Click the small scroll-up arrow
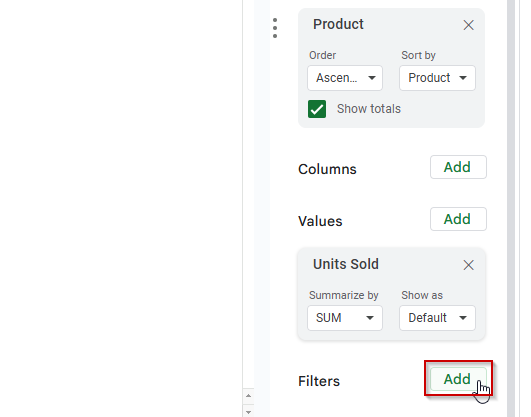This screenshot has height=417, width=531. click(x=248, y=396)
